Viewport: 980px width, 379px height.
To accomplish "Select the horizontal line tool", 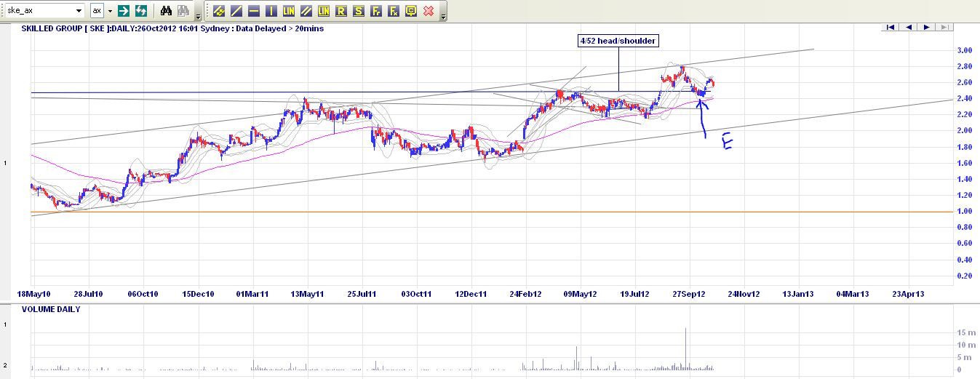I will [254, 11].
